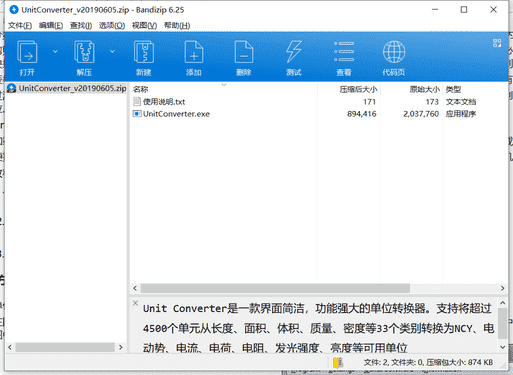
Task: Open the 查找(I) menu
Action: 81,26
